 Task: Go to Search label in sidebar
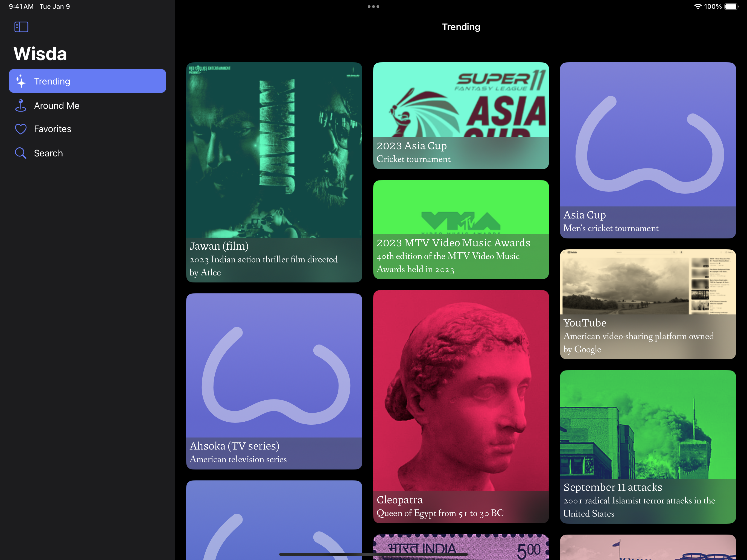tap(48, 153)
